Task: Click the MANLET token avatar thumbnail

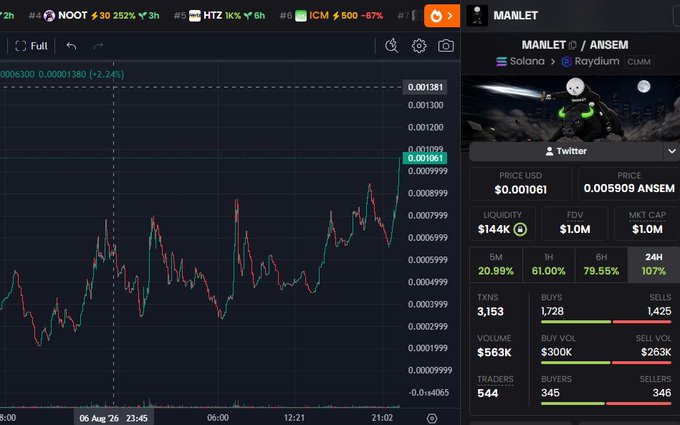Action: (x=477, y=16)
